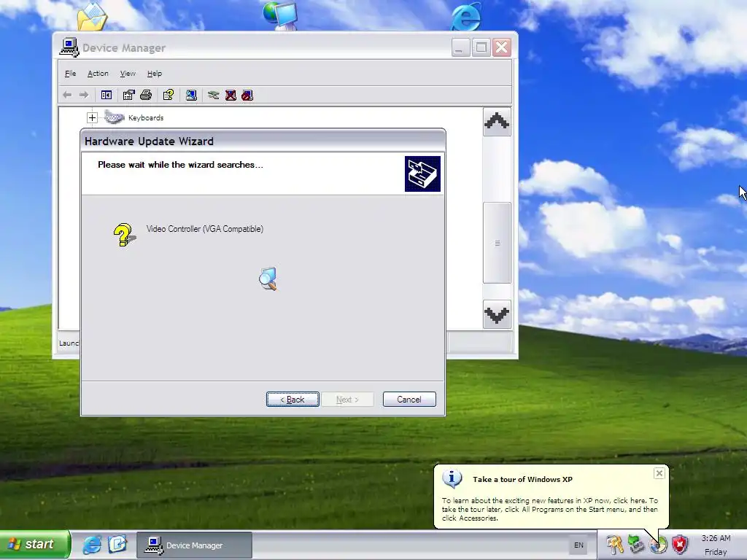Screen dimensions: 747x560
Task: Open the Internet Explorer desktop icon
Action: coord(466,17)
